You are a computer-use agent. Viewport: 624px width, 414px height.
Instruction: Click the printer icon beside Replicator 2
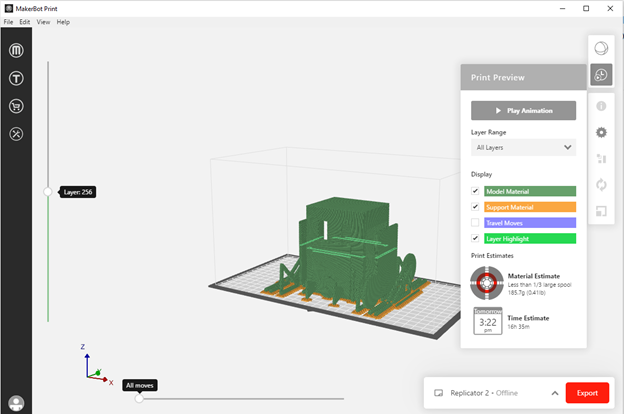[x=438, y=393]
